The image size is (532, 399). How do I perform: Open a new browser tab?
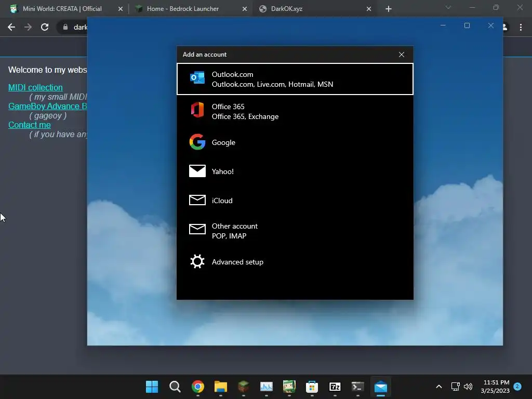pyautogui.click(x=389, y=9)
